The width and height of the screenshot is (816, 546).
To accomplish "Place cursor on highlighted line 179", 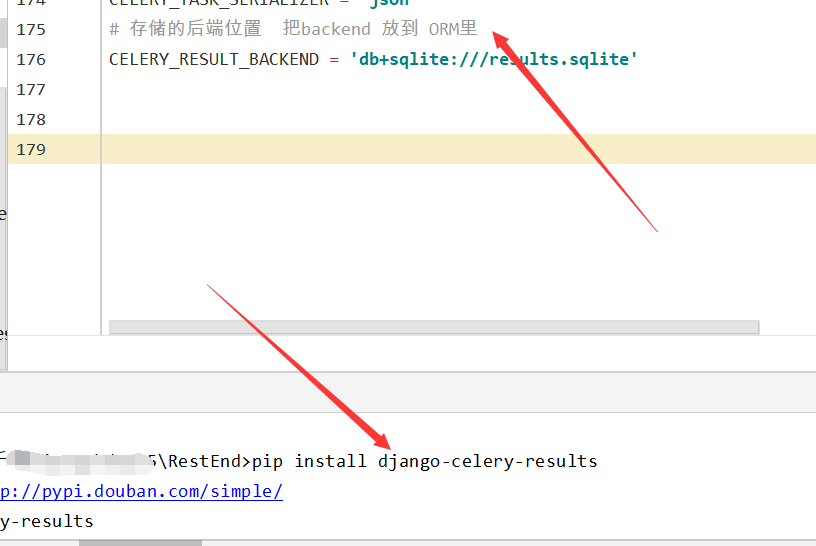I will [458, 149].
